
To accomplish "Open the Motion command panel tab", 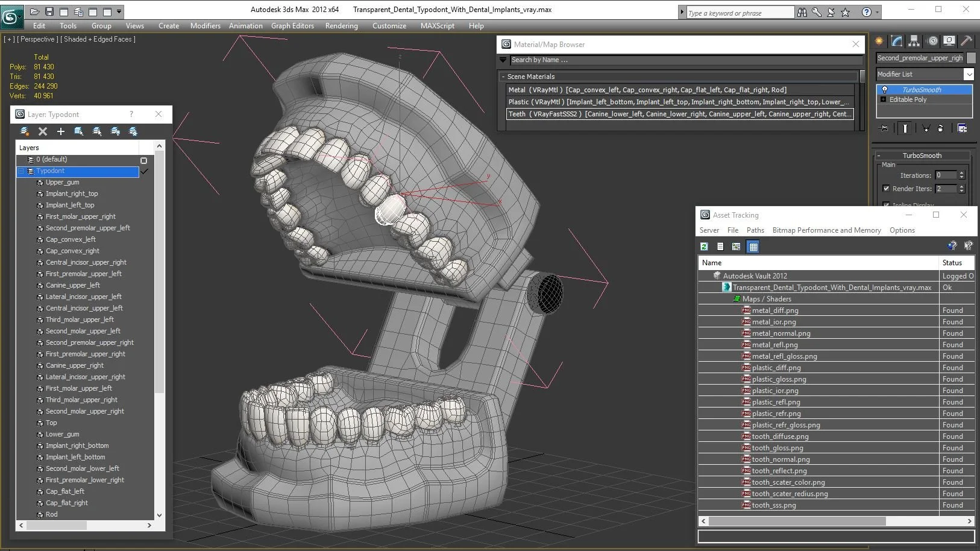I will (932, 41).
